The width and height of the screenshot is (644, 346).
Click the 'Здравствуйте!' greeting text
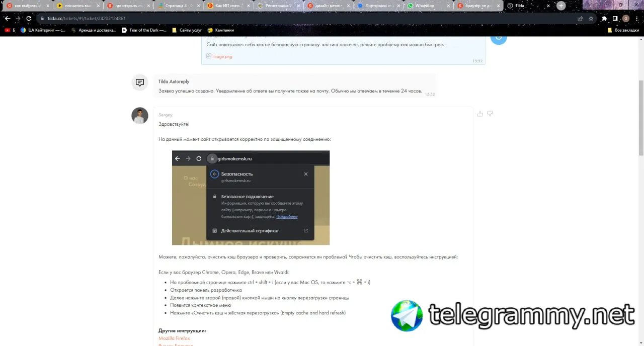[174, 124]
